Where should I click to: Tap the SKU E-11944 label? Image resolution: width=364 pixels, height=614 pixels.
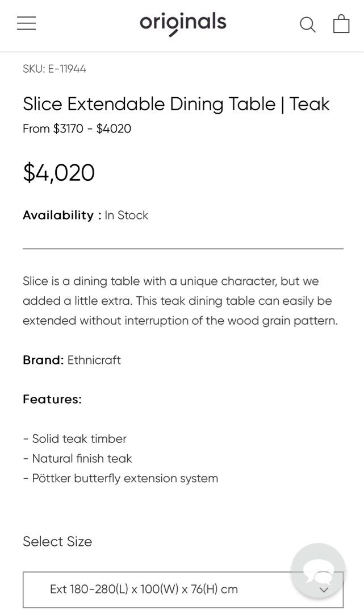click(53, 68)
